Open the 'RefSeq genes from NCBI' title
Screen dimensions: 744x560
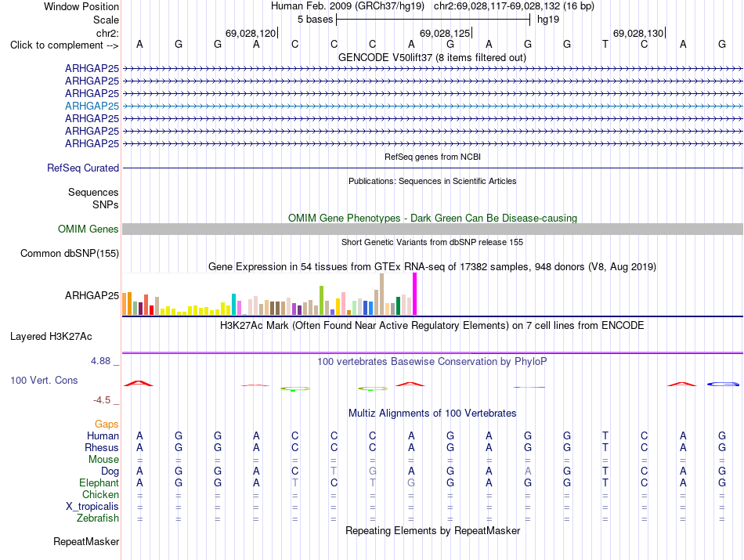433,157
